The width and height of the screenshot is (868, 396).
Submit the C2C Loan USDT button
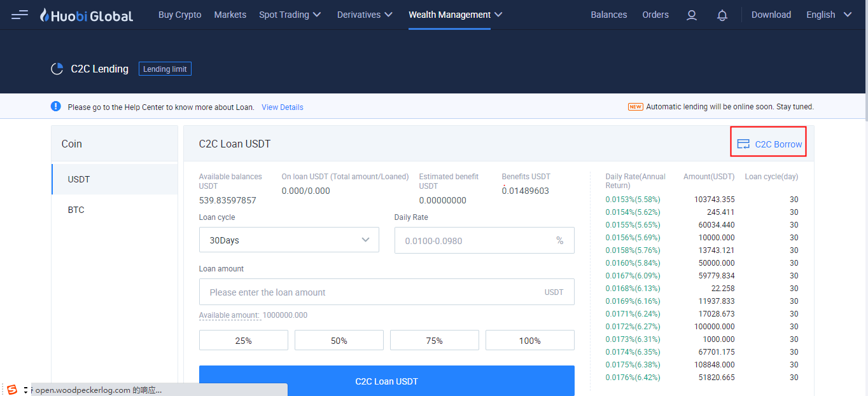[387, 381]
